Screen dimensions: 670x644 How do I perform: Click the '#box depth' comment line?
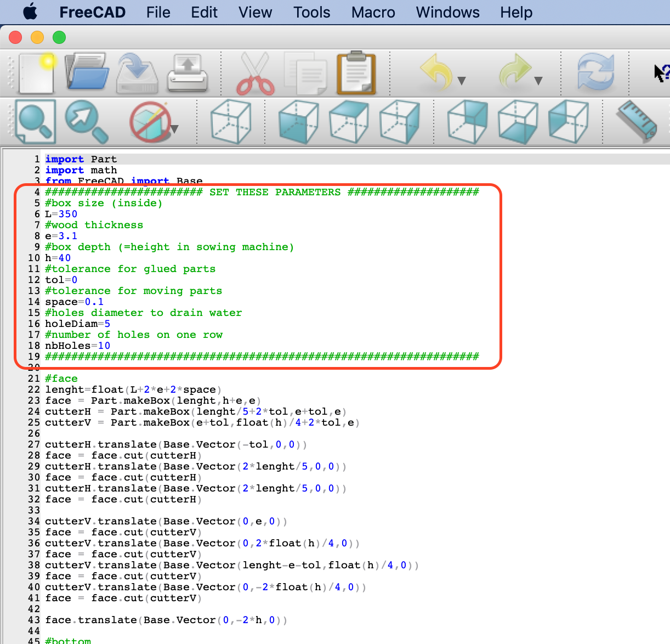[x=169, y=247]
